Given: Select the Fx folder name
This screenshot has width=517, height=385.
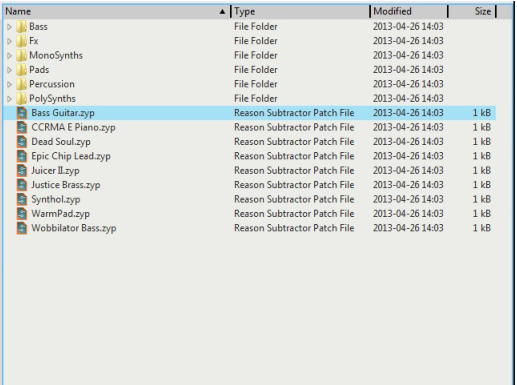Looking at the screenshot, I should pos(34,41).
